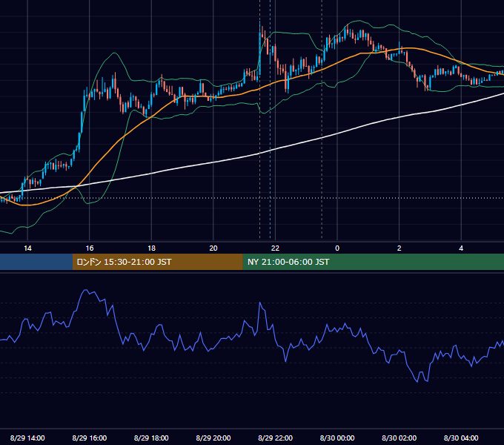Image resolution: width=504 pixels, height=445 pixels.
Task: Click the 4 hour axis label
Action: point(461,248)
